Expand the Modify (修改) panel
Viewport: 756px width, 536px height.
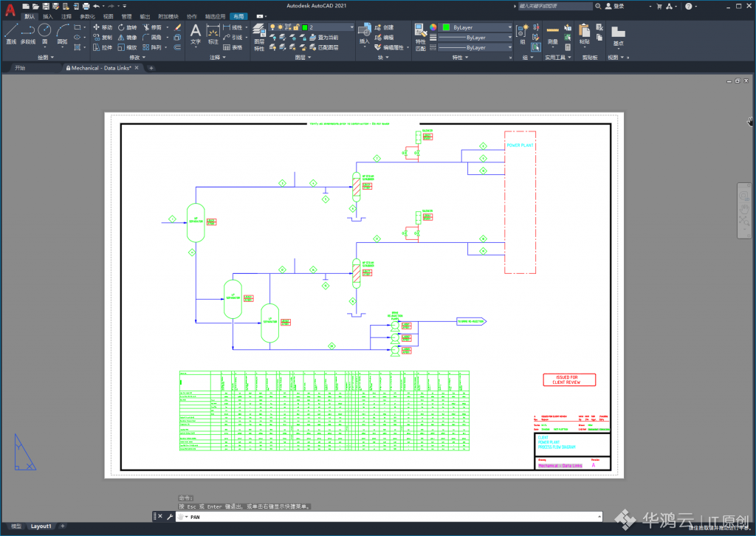pos(137,58)
